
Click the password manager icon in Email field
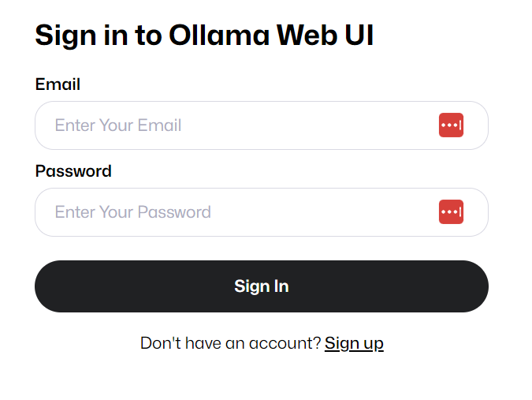[451, 125]
